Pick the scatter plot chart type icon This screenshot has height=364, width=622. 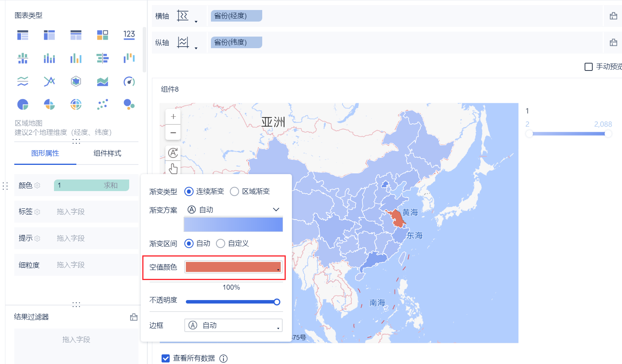point(103,104)
